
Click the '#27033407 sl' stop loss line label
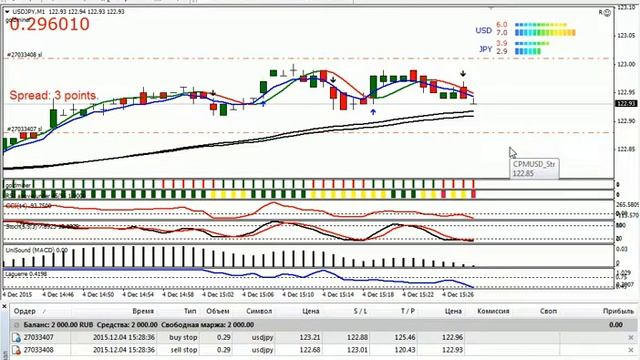24,129
